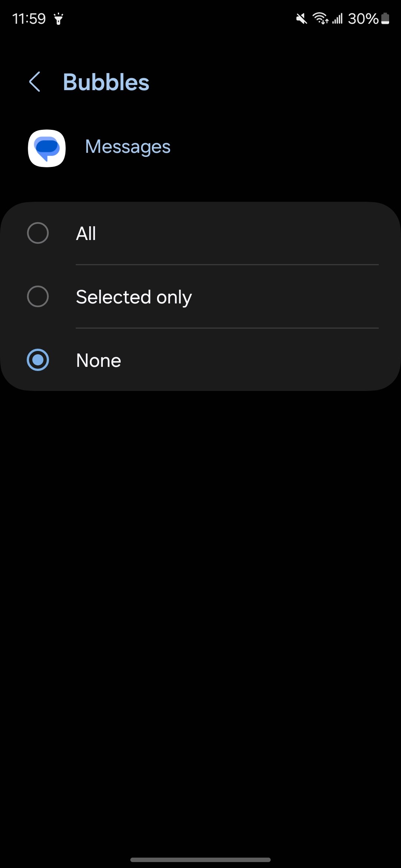This screenshot has width=401, height=868.
Task: Tap the 30% battery percentage text
Action: tap(363, 19)
